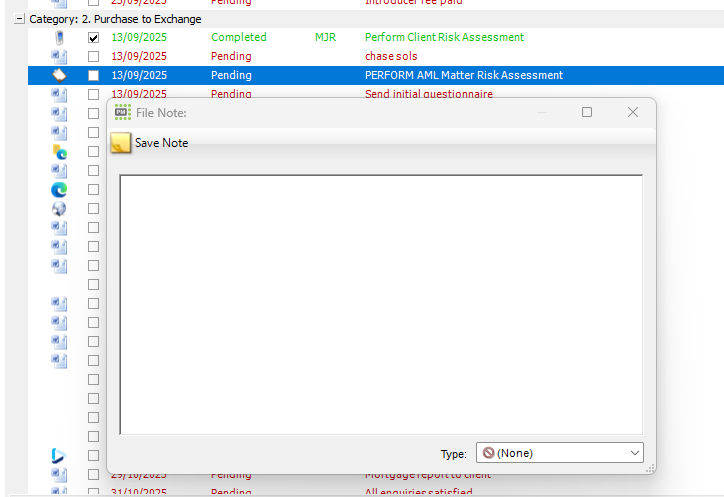Tick the checkbox beside the folder-with-Edge icon
The image size is (724, 497).
94,152
